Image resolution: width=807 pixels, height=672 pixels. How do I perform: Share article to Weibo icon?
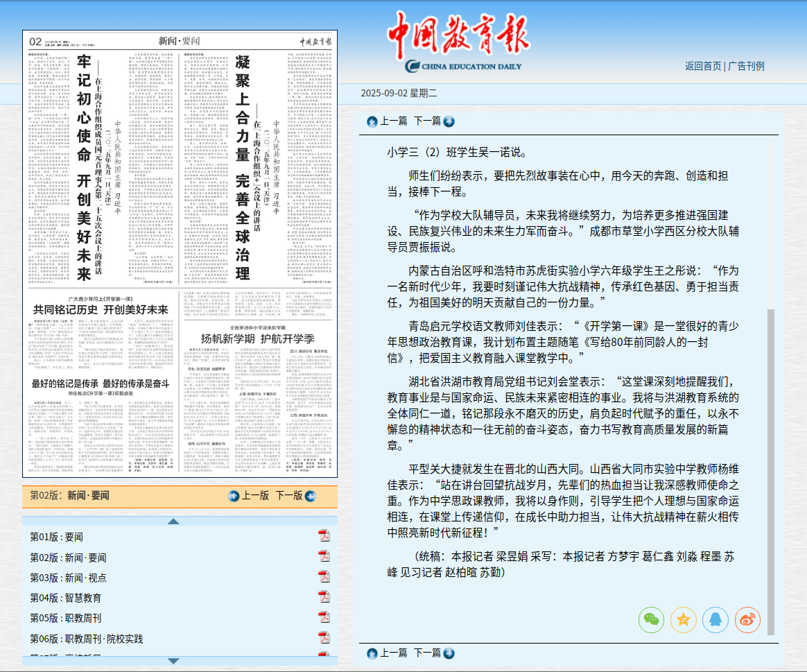[x=747, y=619]
